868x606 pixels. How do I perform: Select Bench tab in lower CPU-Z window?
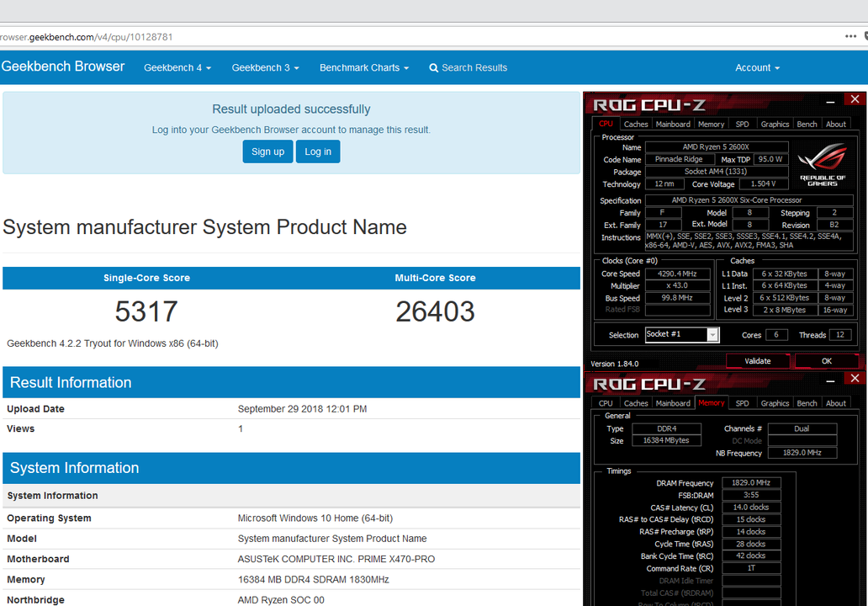[807, 404]
